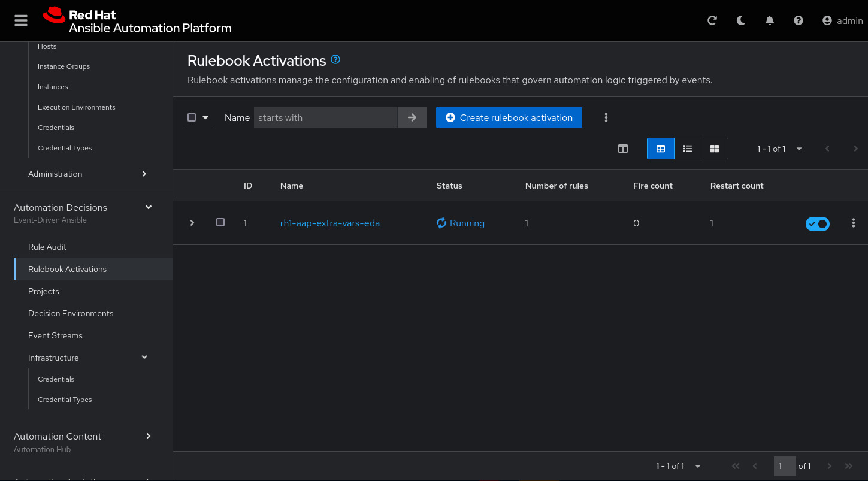This screenshot has width=868, height=481.
Task: Disable the rh1-aap-extra-vars-eda activation switch
Action: 818,223
